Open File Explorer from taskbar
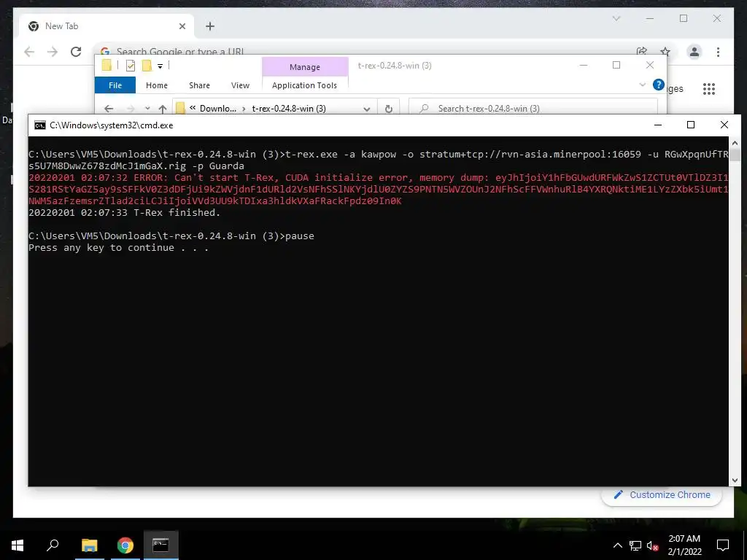 click(89, 545)
